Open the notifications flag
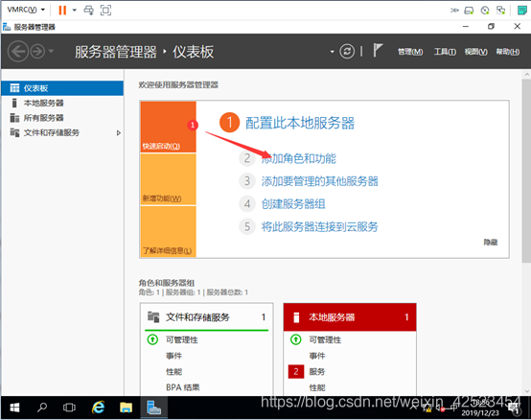Viewport: 531px width, 420px height. coord(378,51)
